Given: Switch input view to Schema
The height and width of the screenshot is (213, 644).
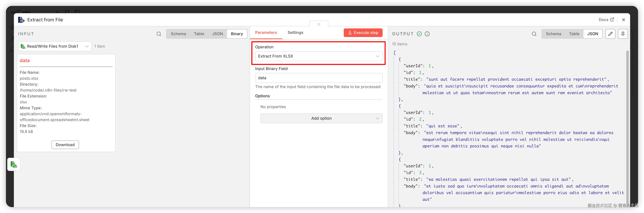Looking at the screenshot, I should pyautogui.click(x=178, y=34).
